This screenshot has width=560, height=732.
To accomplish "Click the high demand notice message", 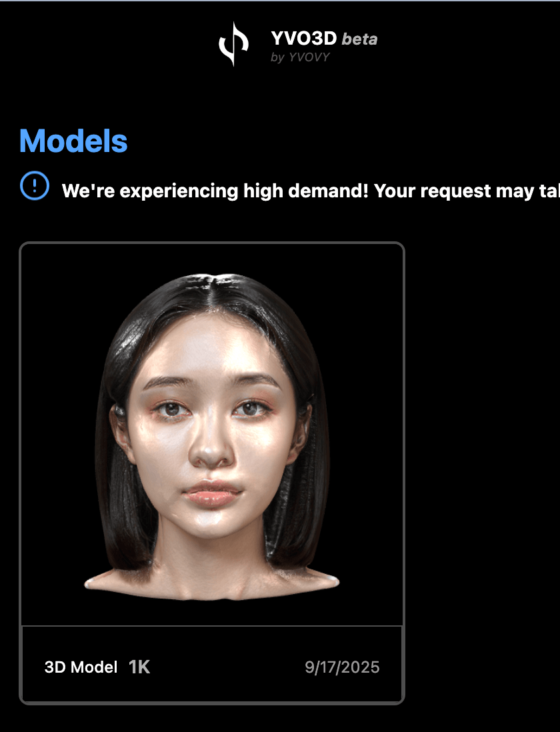I will coord(311,191).
